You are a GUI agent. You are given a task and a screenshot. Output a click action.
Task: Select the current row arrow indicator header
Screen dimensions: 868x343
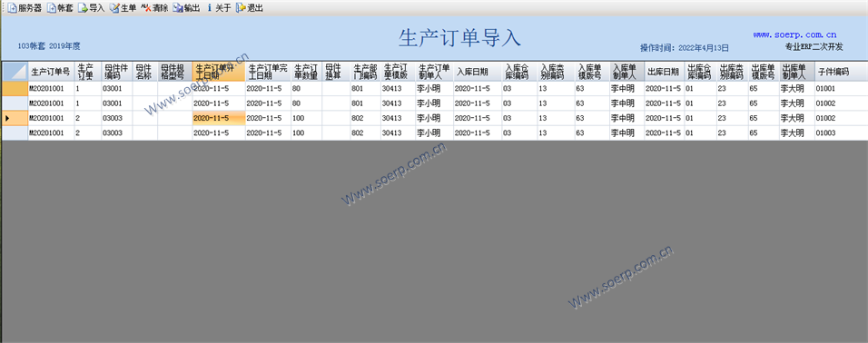(15, 118)
